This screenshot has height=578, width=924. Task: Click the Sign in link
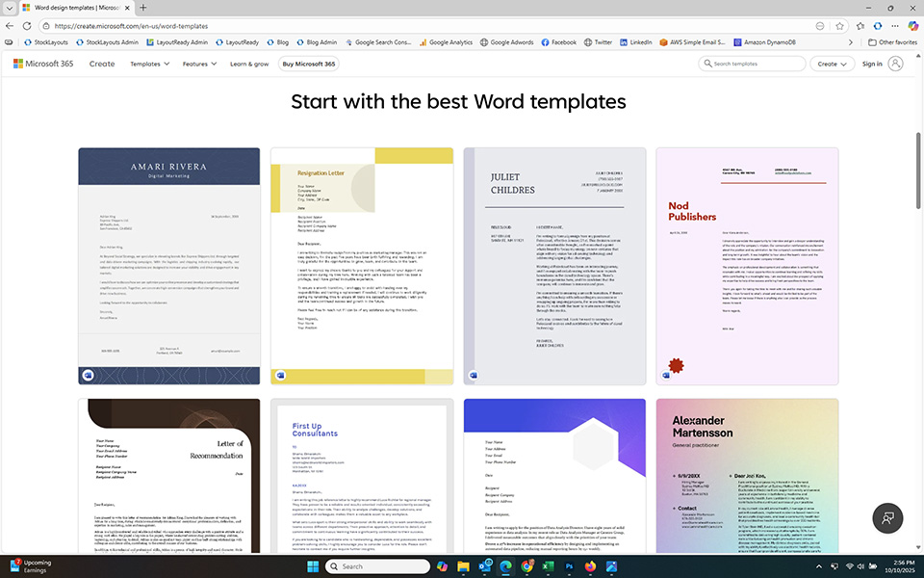(872, 64)
